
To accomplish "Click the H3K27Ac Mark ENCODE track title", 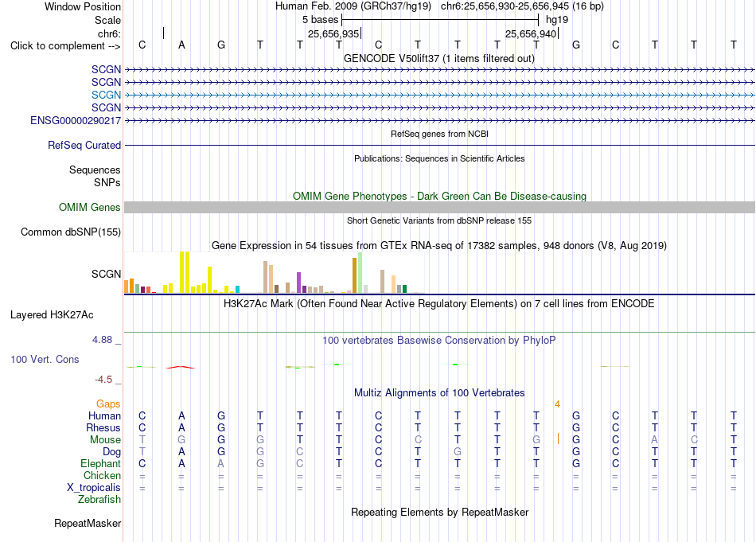I will [x=439, y=304].
